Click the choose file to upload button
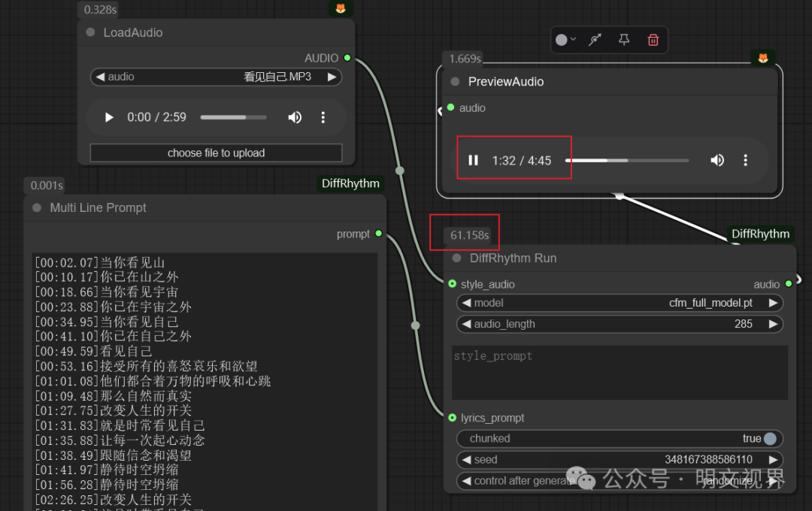 pos(216,153)
